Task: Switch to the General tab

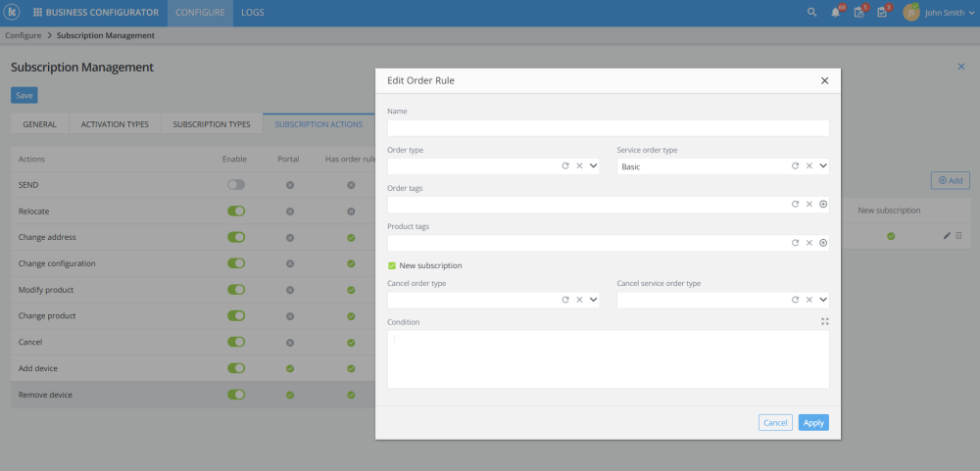Action: click(x=39, y=124)
